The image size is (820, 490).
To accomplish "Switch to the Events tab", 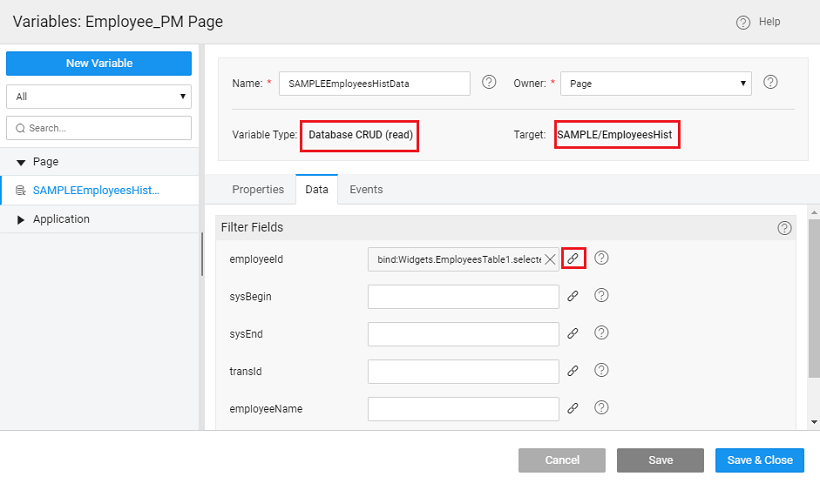I will [x=366, y=189].
